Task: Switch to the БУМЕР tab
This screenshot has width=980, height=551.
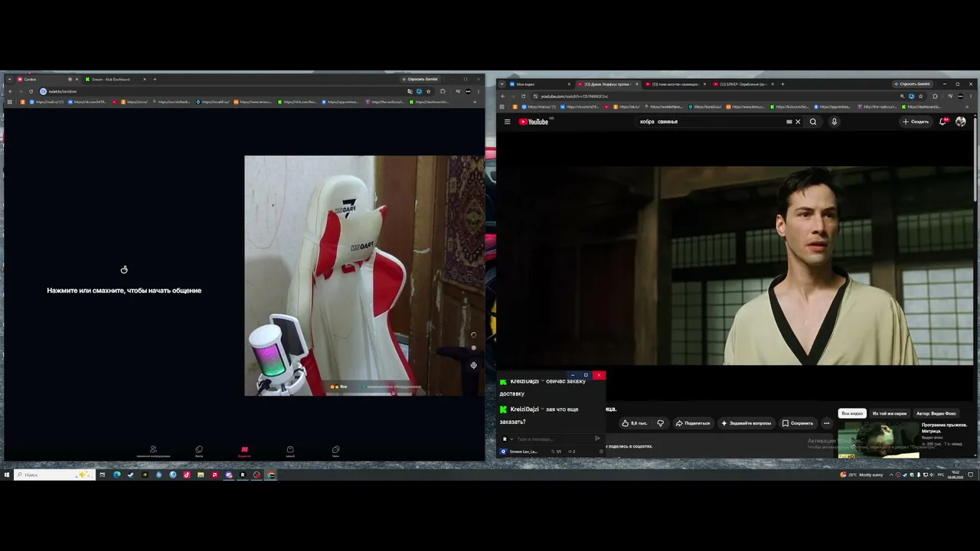Action: [x=743, y=84]
